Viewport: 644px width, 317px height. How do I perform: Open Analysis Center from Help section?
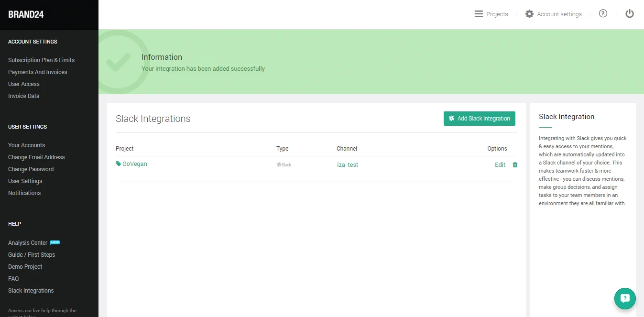(x=28, y=243)
